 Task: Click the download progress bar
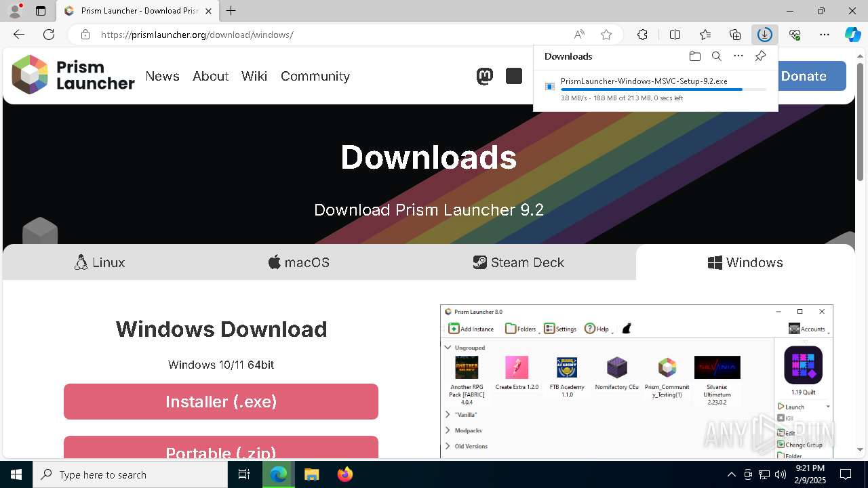coord(664,89)
